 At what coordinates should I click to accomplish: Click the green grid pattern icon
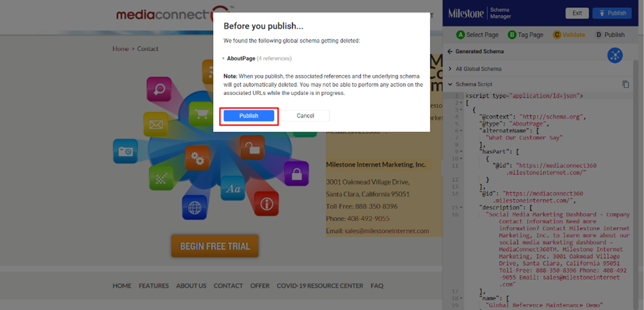161,178
